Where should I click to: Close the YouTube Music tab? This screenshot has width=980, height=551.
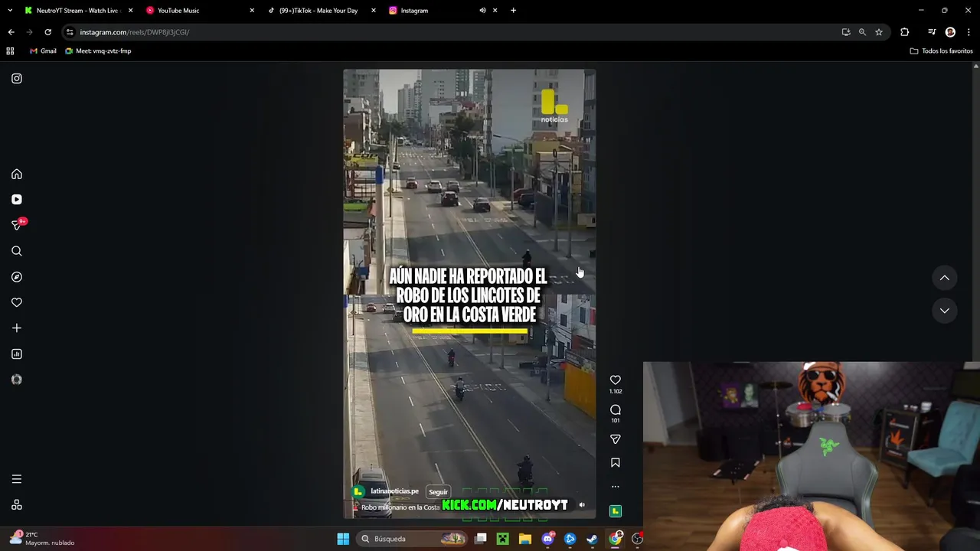pyautogui.click(x=252, y=11)
